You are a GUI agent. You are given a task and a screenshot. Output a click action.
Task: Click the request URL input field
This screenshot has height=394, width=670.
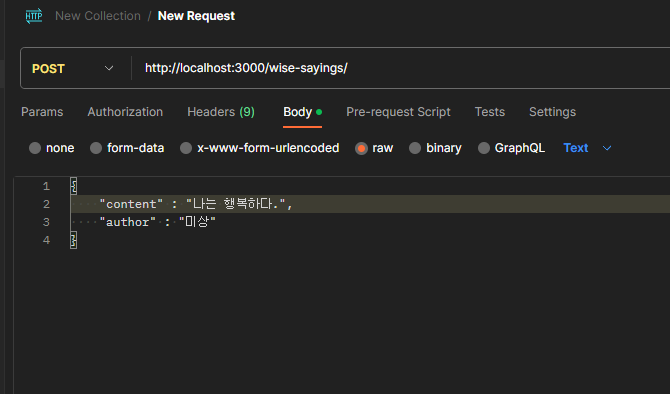tap(402, 68)
